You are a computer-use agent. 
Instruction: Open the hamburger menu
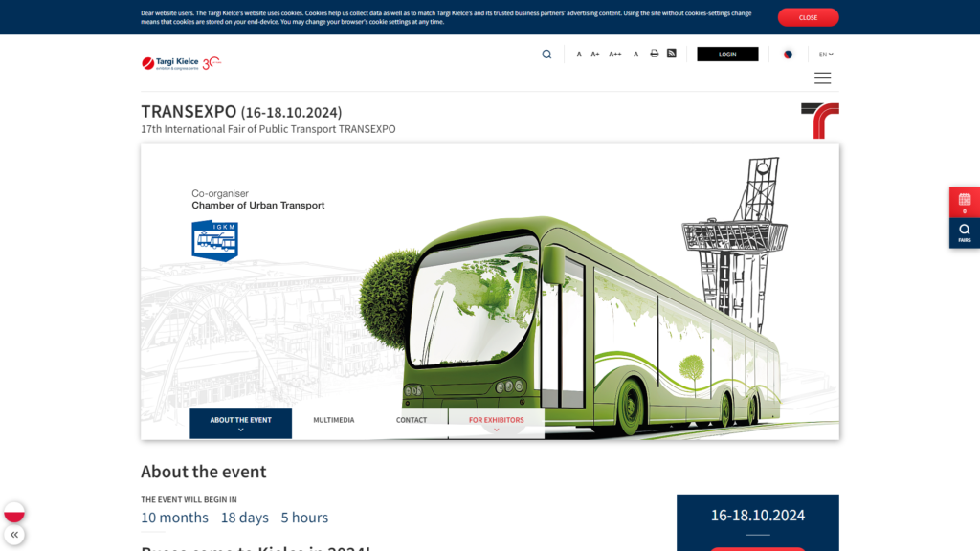[822, 78]
